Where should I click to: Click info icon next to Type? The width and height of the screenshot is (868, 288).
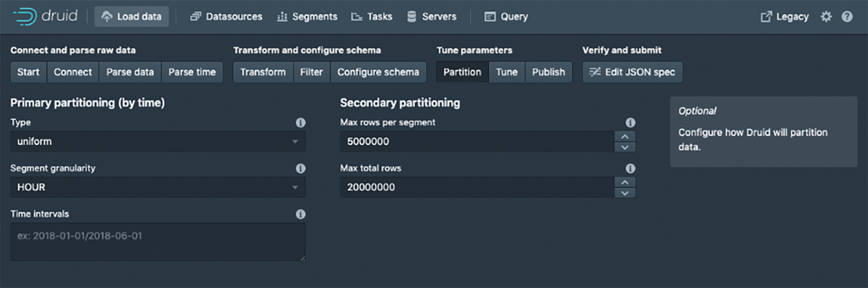(301, 122)
